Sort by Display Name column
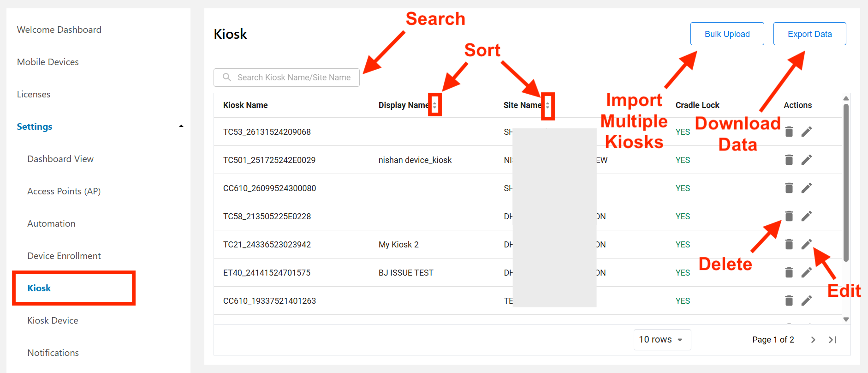 point(434,105)
